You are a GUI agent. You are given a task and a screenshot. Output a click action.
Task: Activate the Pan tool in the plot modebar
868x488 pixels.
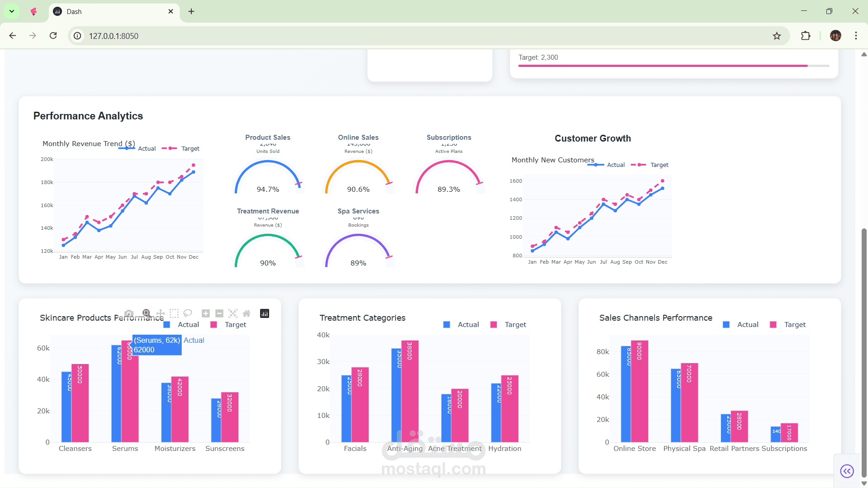point(160,313)
